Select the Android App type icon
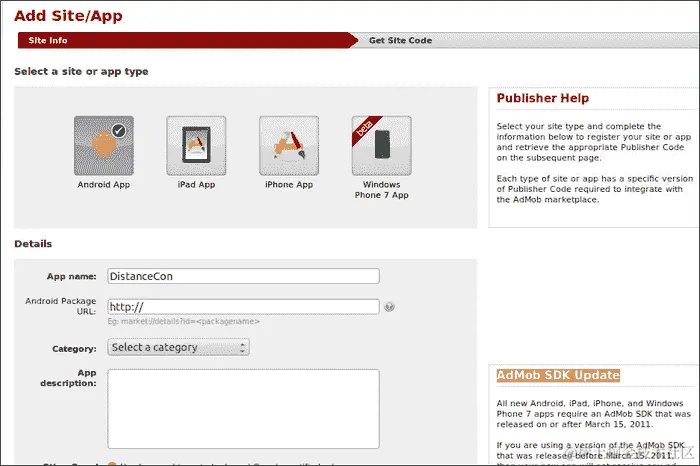Image resolution: width=700 pixels, height=466 pixels. [x=104, y=146]
